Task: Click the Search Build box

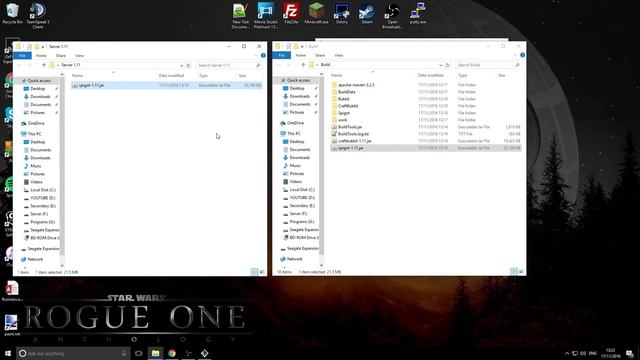Action: pos(488,65)
